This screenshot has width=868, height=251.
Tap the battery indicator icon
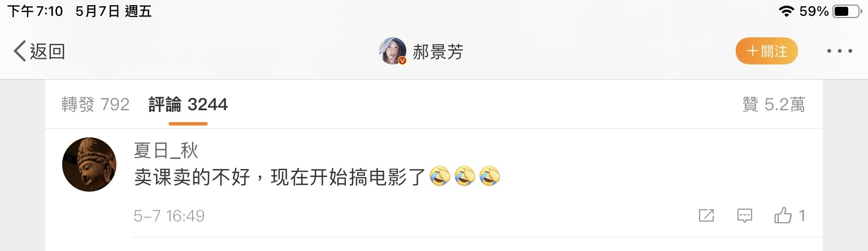point(849,11)
